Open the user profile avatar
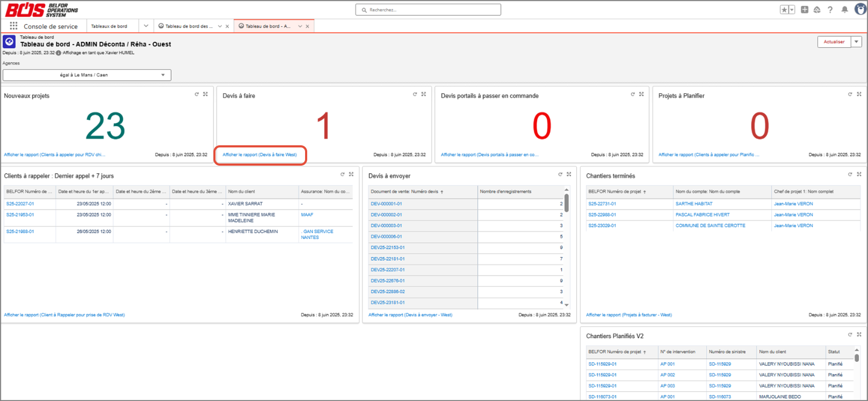This screenshot has height=401, width=868. coord(860,10)
